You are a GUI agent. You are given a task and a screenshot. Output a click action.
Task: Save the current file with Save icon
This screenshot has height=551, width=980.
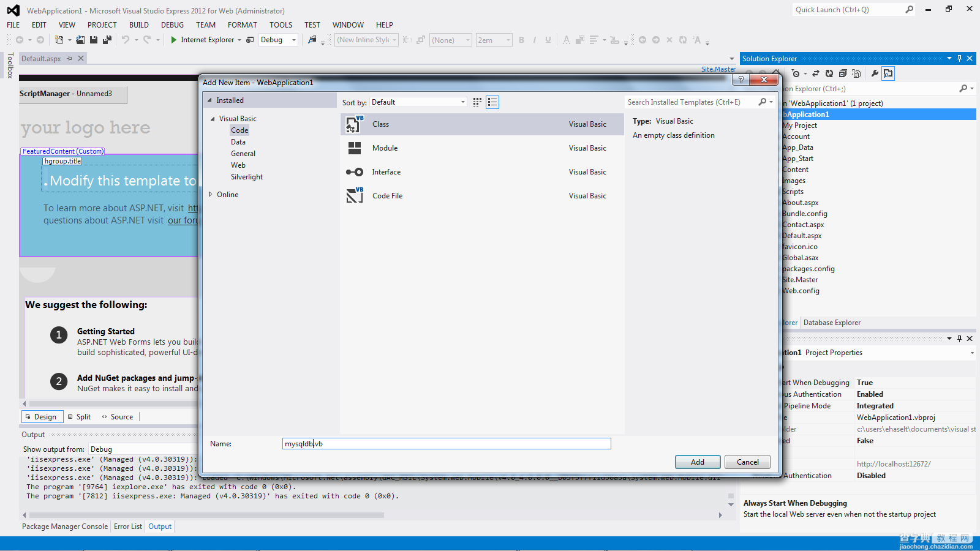click(x=94, y=40)
